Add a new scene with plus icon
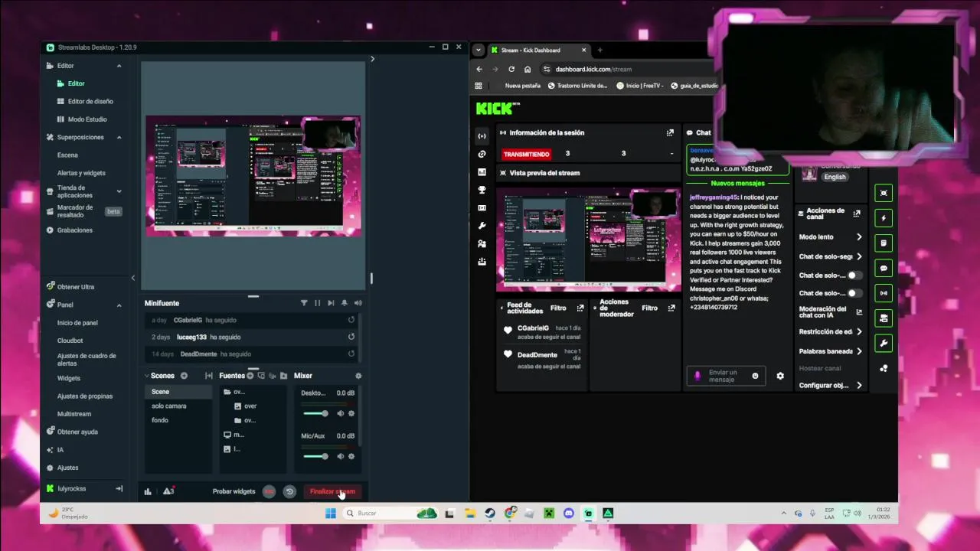Viewport: 980px width, 551px height. click(x=184, y=376)
